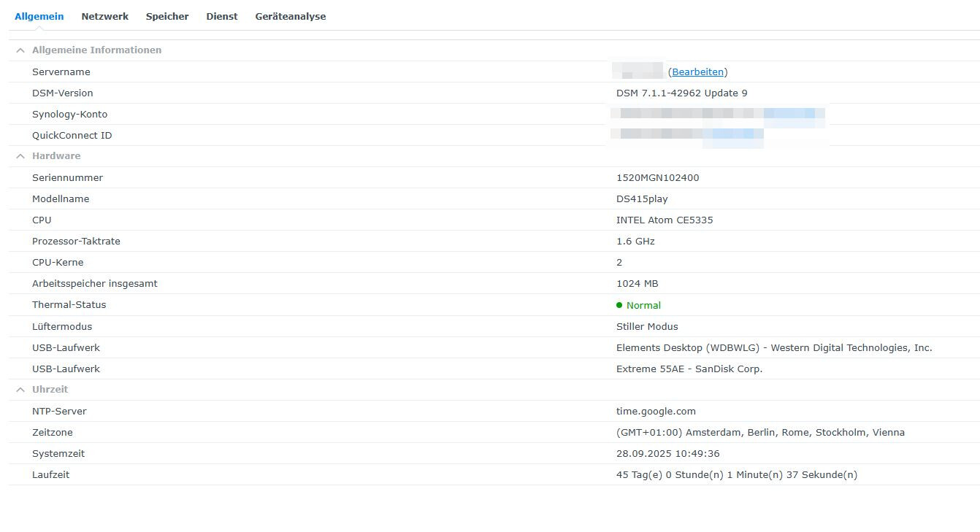Screen dimensions: 980x532
Task: Click the Systemzeit value
Action: 667,453
